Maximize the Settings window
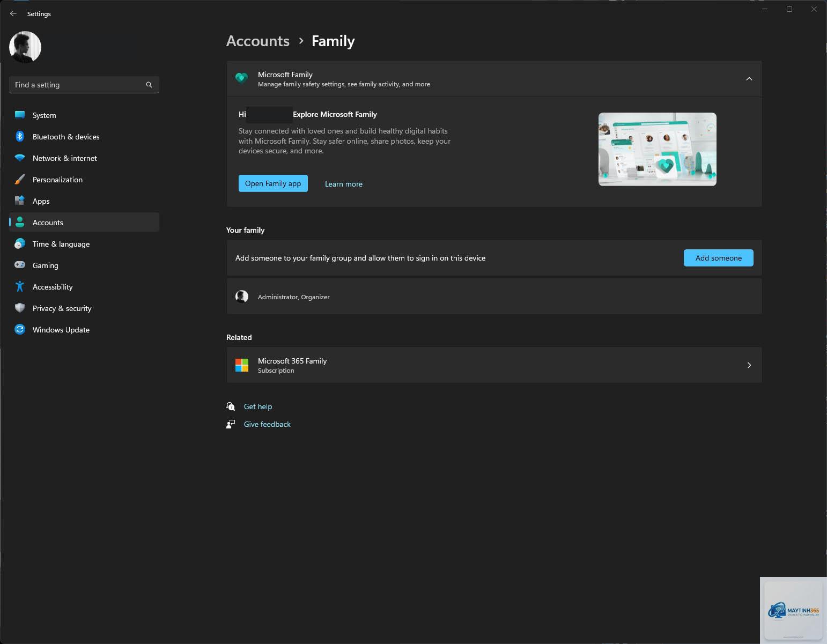The height and width of the screenshot is (644, 827). tap(789, 9)
